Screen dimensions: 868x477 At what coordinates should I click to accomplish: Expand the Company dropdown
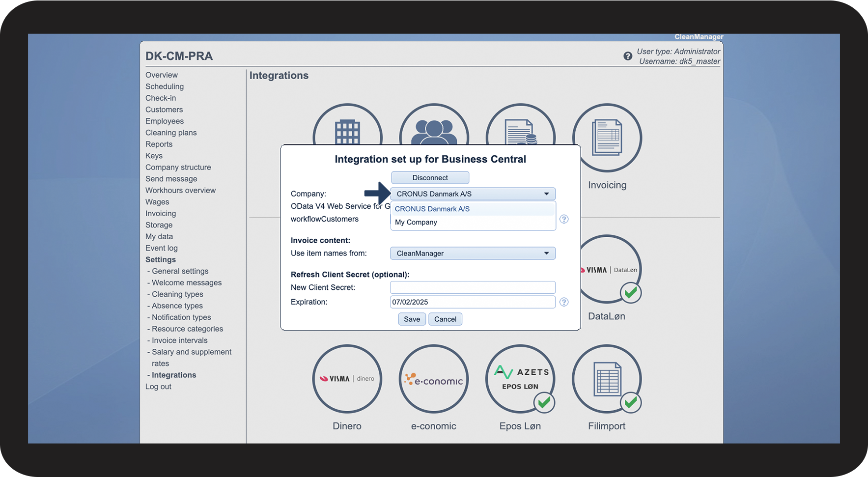pyautogui.click(x=473, y=194)
